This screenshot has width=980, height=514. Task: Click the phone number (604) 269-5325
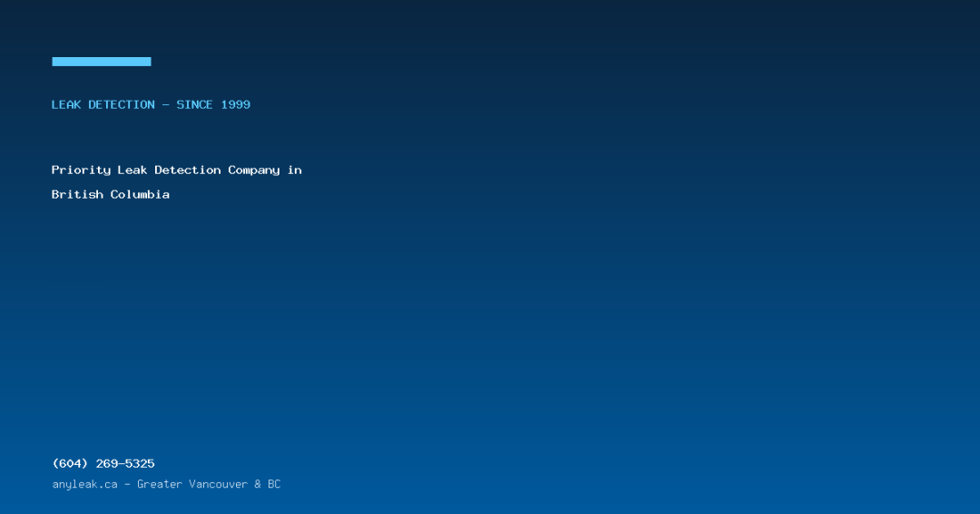click(x=103, y=463)
